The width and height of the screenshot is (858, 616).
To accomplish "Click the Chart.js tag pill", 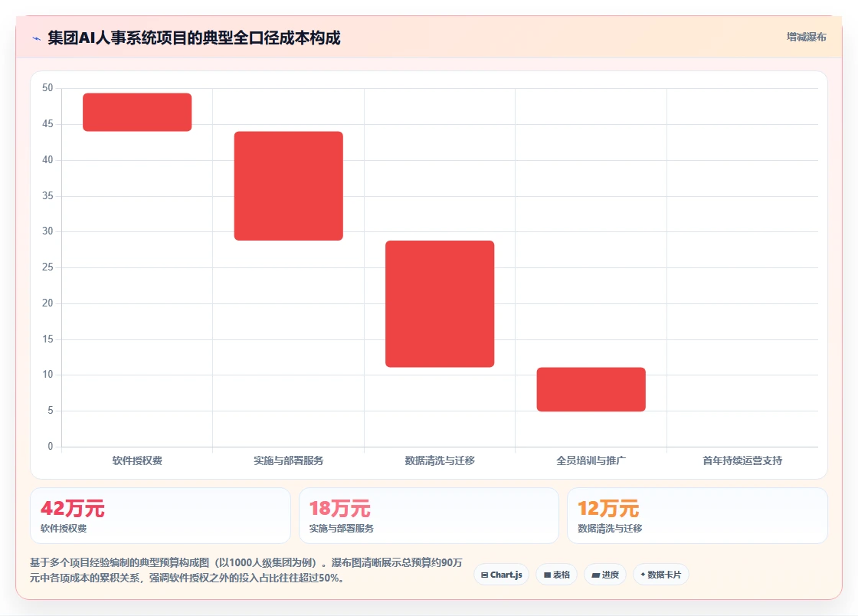I will point(501,575).
